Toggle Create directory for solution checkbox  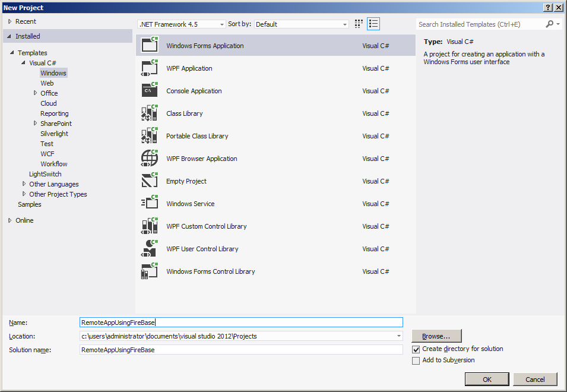416,349
